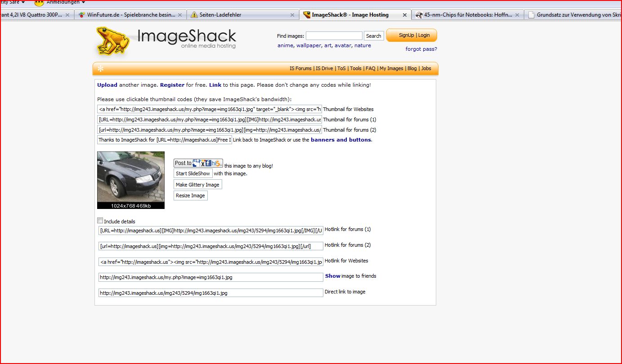
Task: Select the Thanks to ImageShack link-back field
Action: pyautogui.click(x=165, y=140)
